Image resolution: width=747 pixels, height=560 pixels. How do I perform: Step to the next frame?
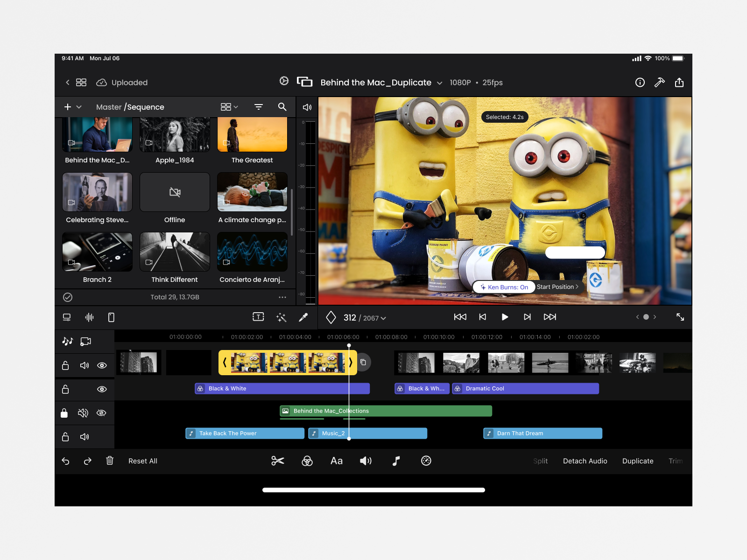coord(527,317)
